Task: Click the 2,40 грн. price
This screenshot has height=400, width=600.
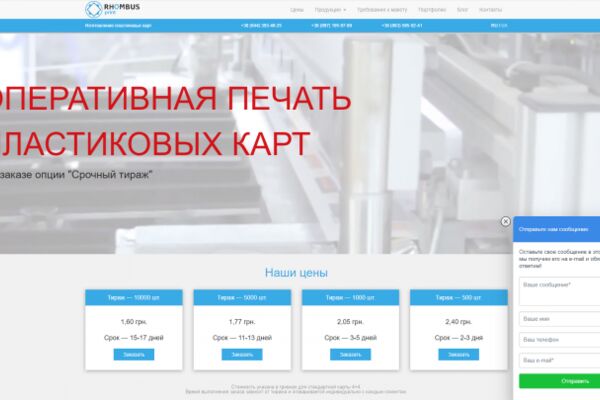Action: (459, 322)
